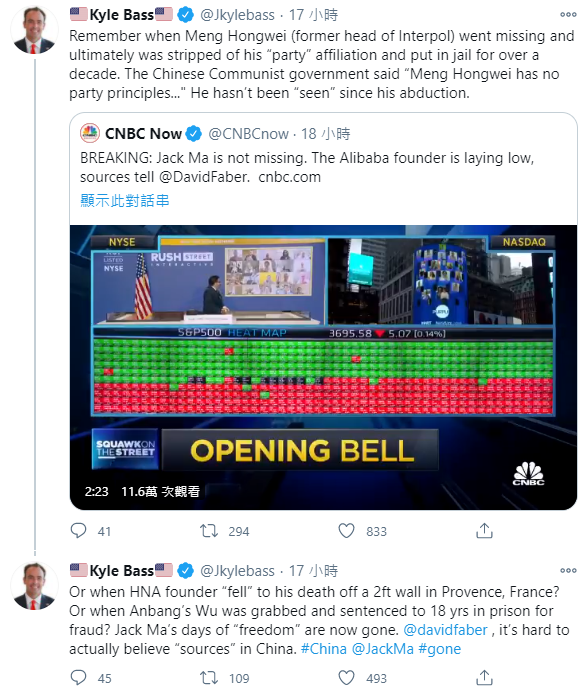This screenshot has width=579, height=697.
Task: Share the first Kyle Bass tweet
Action: tap(484, 531)
